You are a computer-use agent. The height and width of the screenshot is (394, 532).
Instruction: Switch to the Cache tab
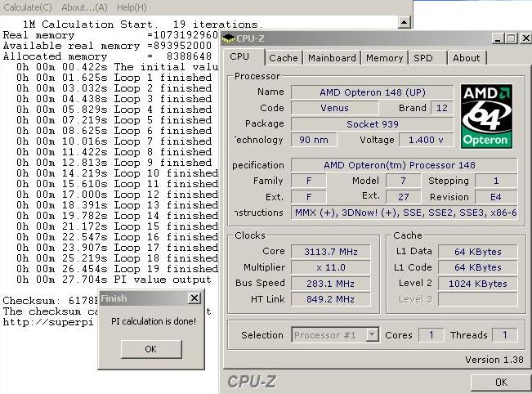click(x=283, y=58)
